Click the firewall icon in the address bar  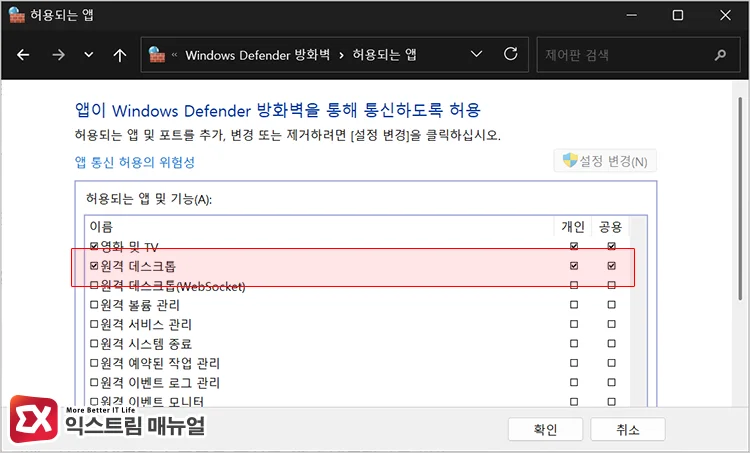coord(156,55)
